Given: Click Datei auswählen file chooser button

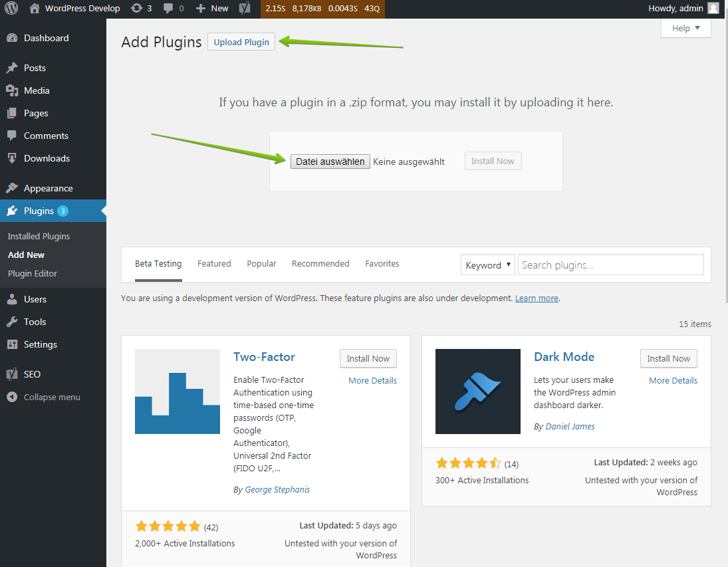Looking at the screenshot, I should pyautogui.click(x=330, y=162).
